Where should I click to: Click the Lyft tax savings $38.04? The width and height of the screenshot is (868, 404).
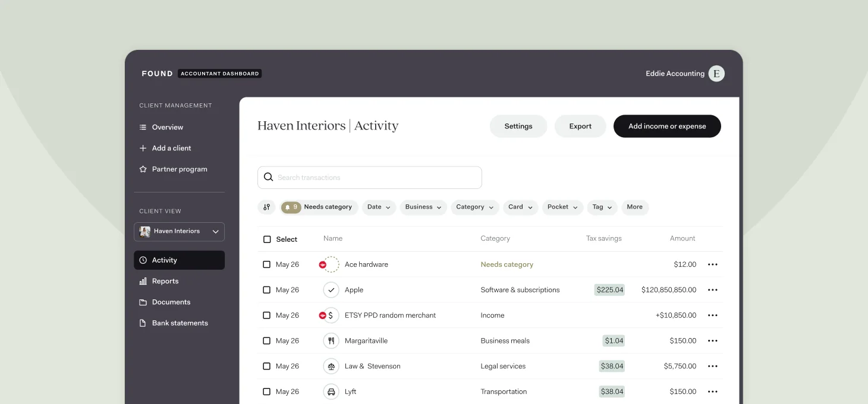click(612, 392)
